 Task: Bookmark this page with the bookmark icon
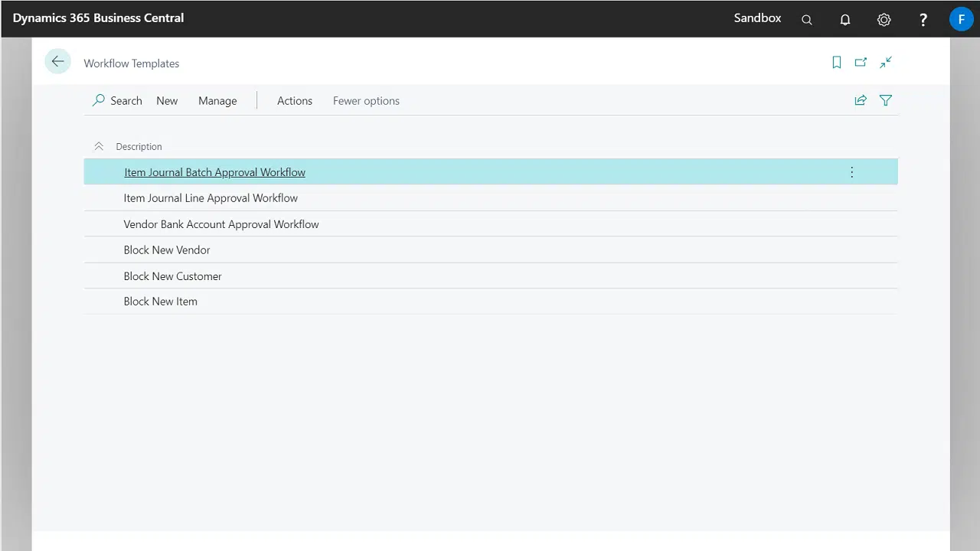pyautogui.click(x=837, y=63)
